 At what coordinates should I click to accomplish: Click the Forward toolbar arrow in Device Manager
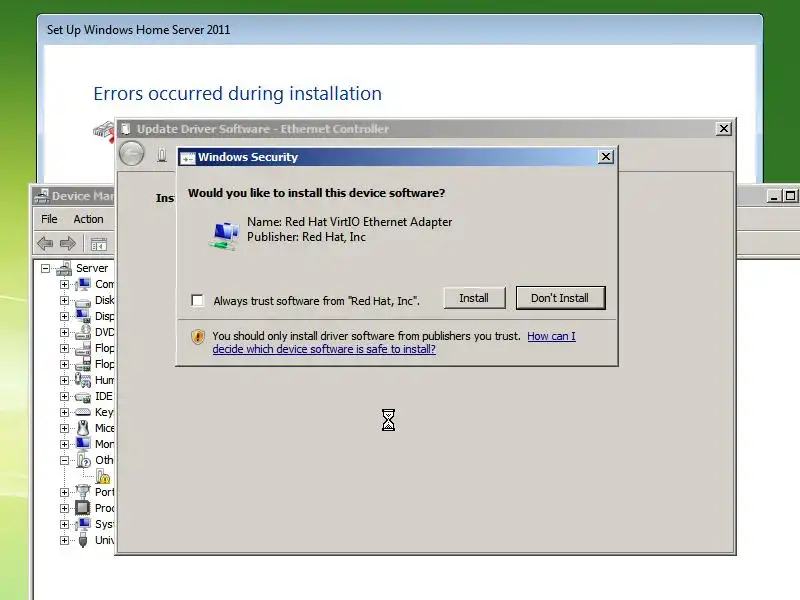pos(68,244)
